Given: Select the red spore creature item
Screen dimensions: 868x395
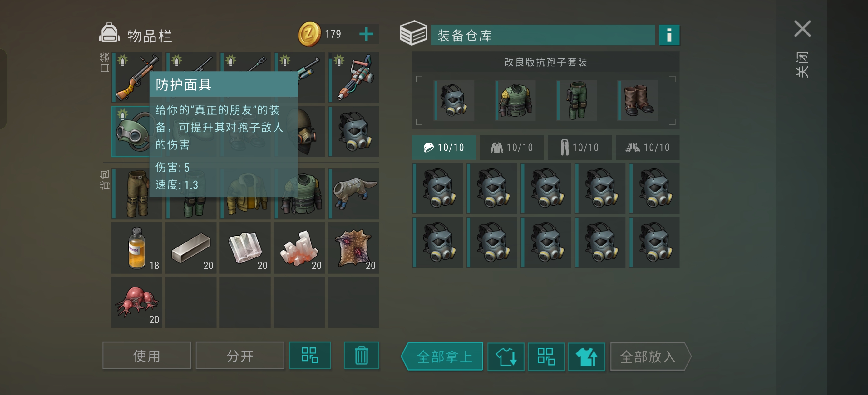Looking at the screenshot, I should [x=137, y=302].
